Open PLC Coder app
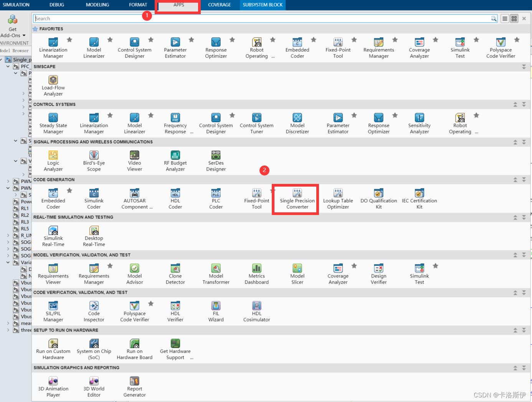 pos(216,199)
